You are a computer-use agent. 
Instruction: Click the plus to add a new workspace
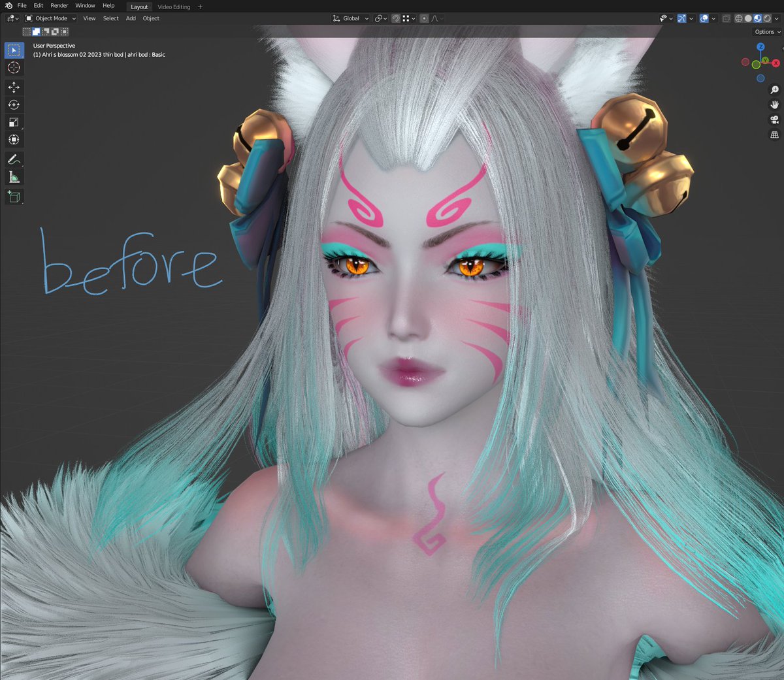[200, 7]
